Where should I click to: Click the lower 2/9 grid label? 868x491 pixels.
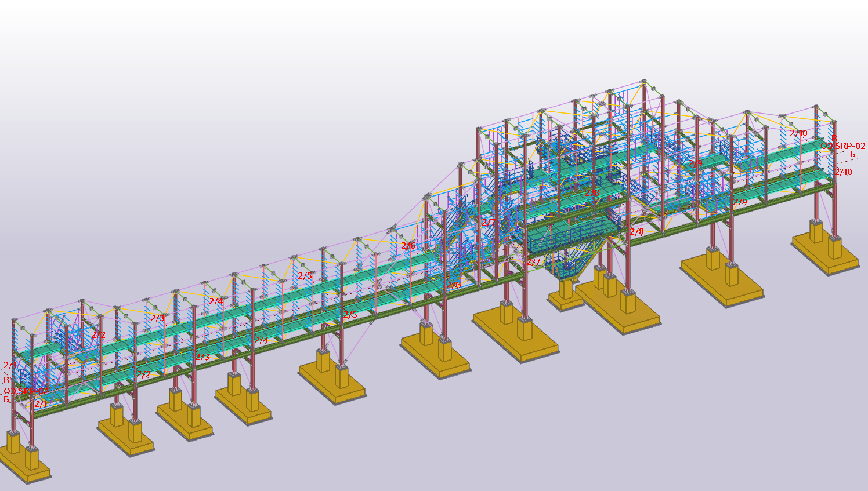[x=740, y=202]
